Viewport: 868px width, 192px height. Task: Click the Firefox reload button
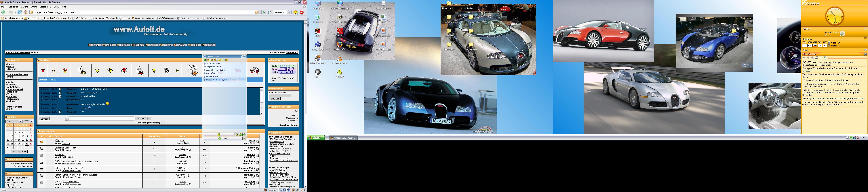click(20, 12)
